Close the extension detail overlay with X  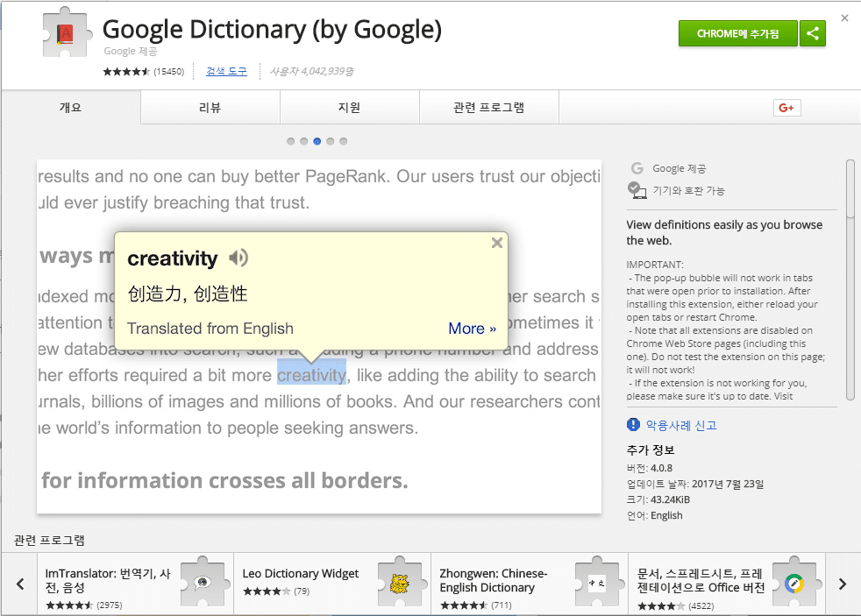(x=844, y=18)
